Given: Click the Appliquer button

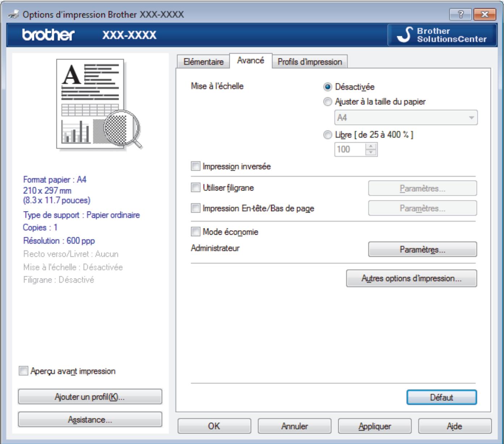Looking at the screenshot, I should tap(375, 426).
